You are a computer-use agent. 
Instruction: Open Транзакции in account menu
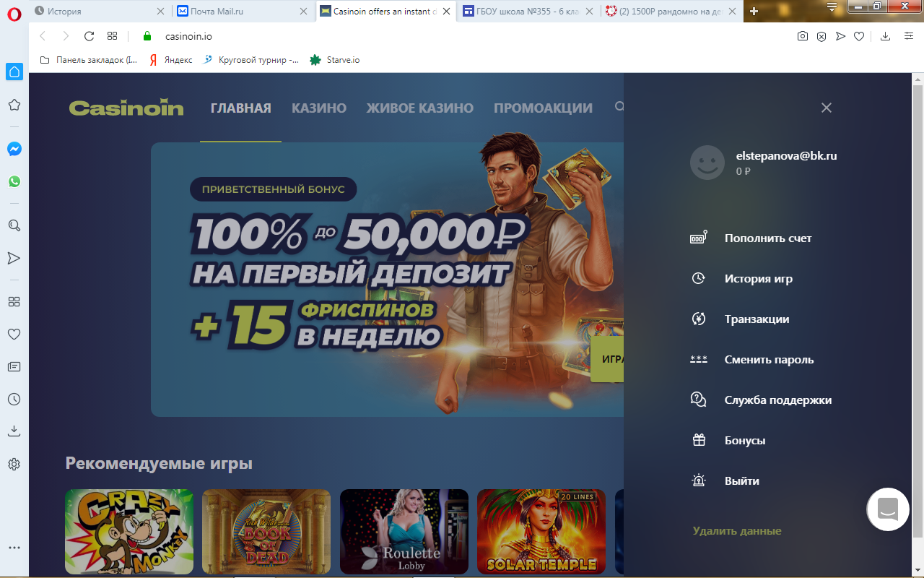(757, 319)
